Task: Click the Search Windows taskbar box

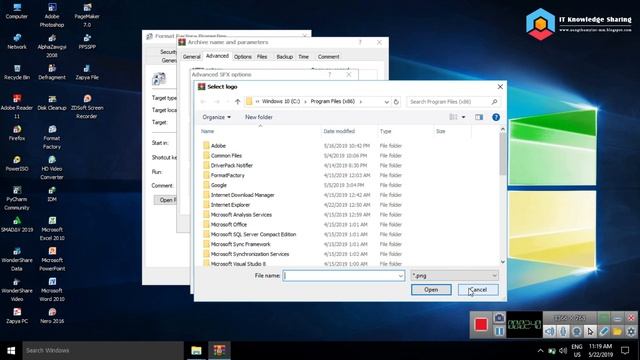Action: [x=103, y=351]
